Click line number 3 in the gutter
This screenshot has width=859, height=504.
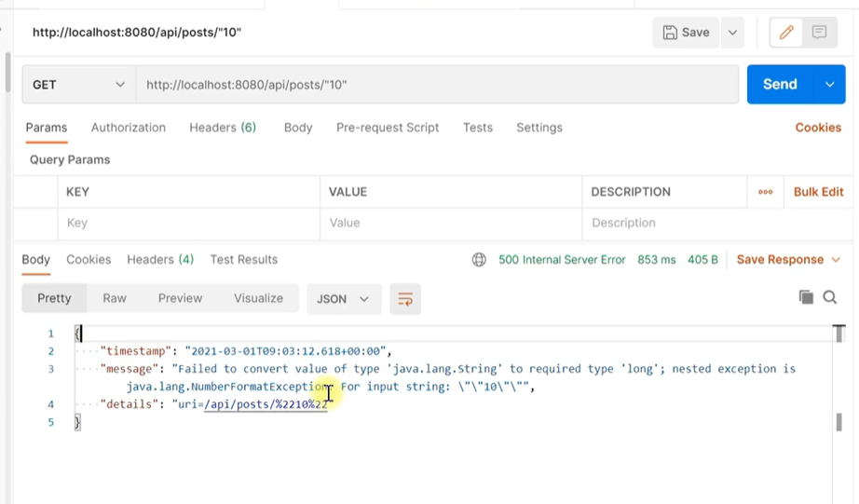[x=51, y=369]
